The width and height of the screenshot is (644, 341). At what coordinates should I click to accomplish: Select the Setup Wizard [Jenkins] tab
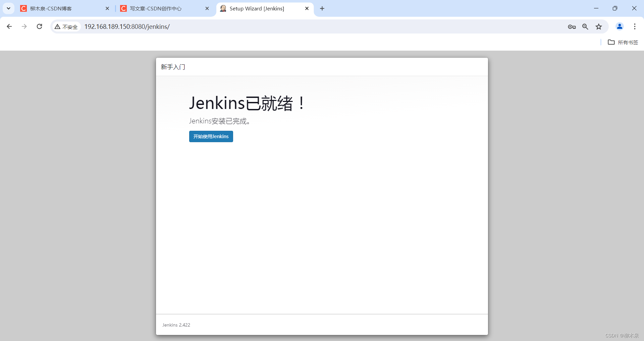[265, 8]
